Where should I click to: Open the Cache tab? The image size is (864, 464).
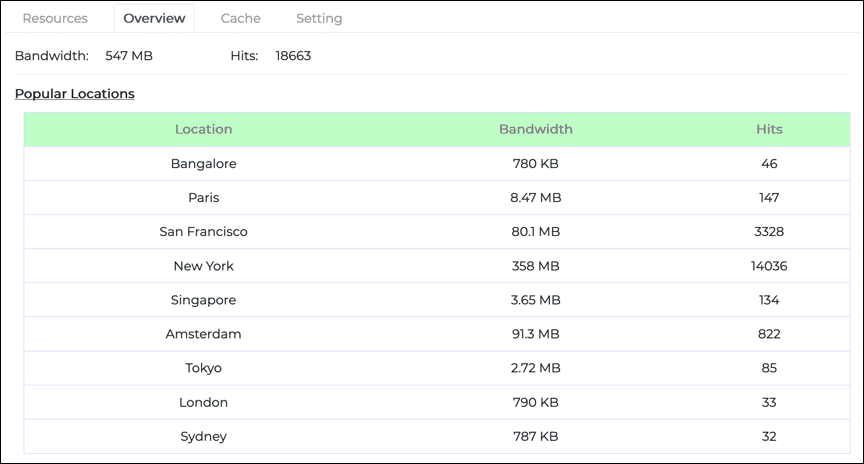pos(240,18)
